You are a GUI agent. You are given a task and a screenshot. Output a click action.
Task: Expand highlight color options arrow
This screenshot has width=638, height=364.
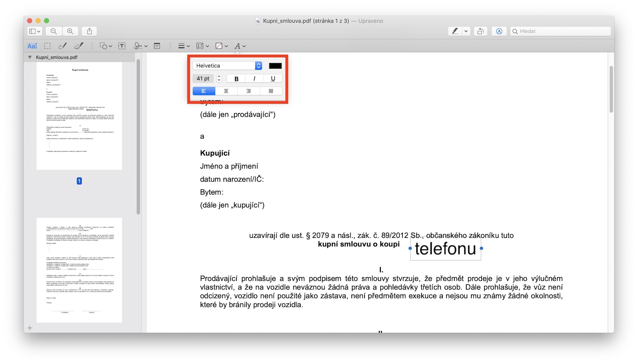coord(466,31)
